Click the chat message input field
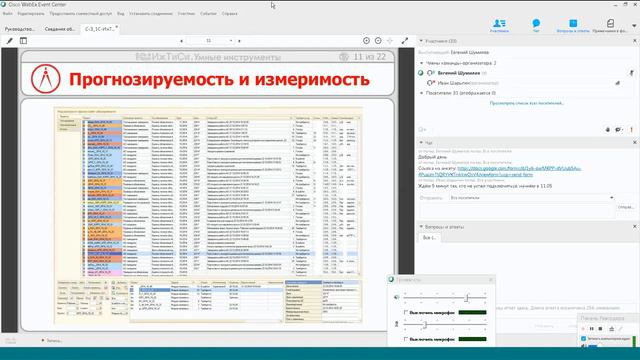The height and width of the screenshot is (360, 640). coord(517,210)
